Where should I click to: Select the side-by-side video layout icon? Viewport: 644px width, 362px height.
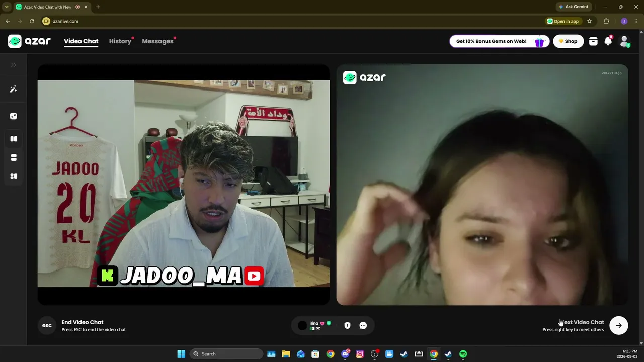(14, 139)
